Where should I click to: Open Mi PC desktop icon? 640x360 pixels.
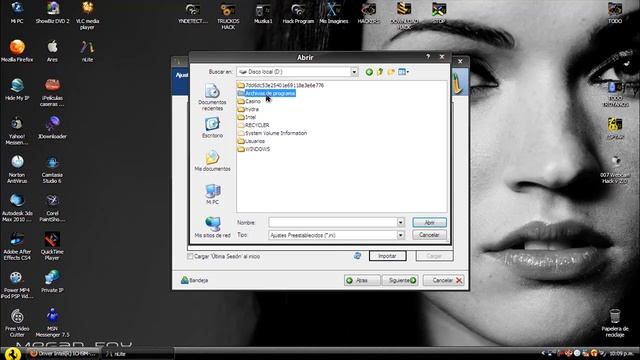(17, 13)
